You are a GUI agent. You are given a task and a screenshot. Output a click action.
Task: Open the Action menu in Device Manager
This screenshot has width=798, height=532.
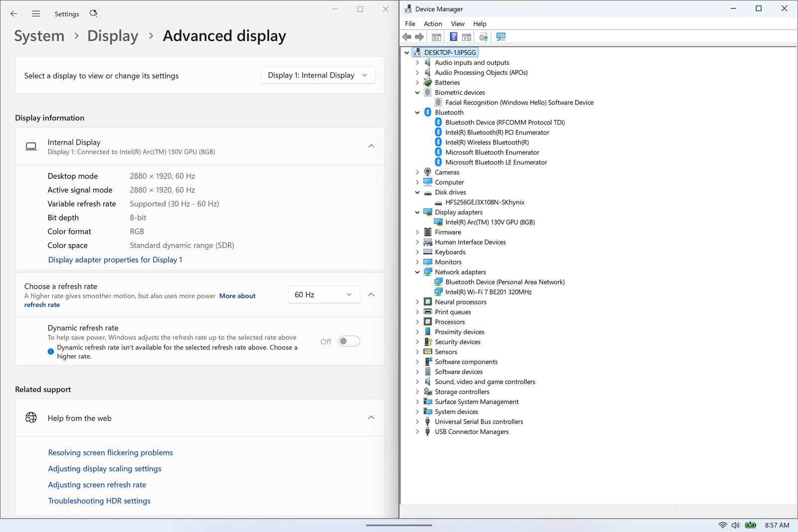(x=433, y=23)
